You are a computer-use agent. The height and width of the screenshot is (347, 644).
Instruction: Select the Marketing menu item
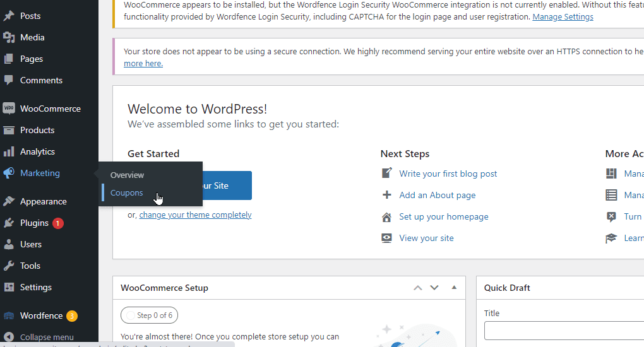point(40,173)
